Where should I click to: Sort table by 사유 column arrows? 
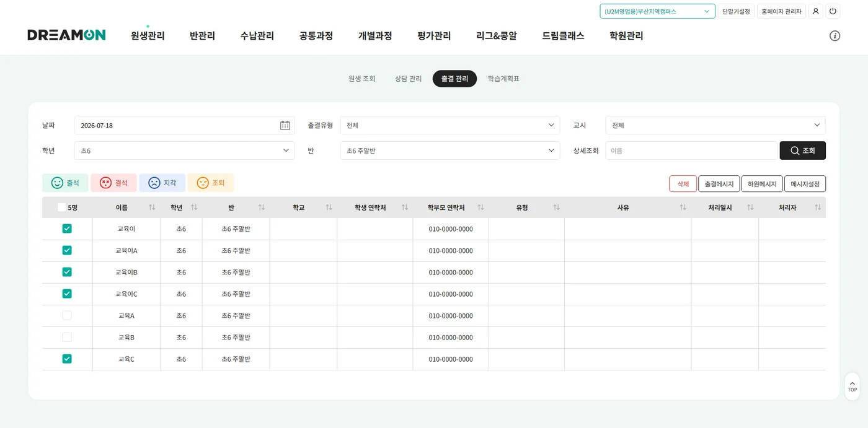pos(683,207)
